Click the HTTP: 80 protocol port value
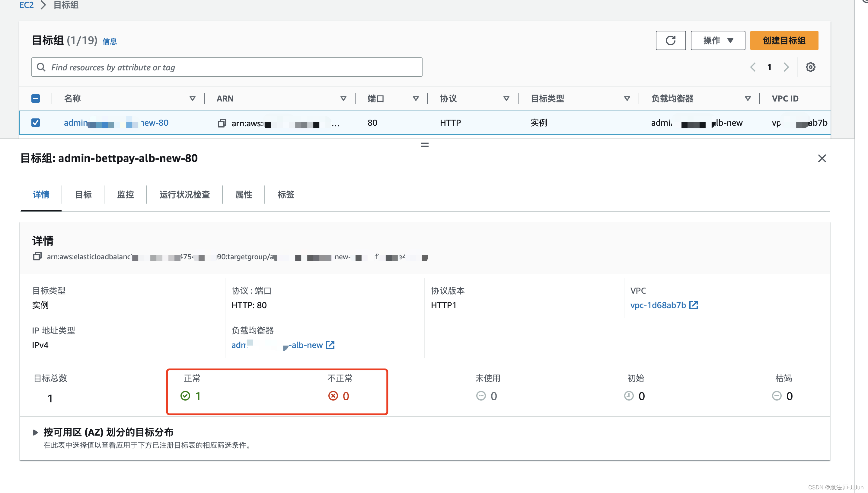The image size is (868, 493). pyautogui.click(x=249, y=305)
